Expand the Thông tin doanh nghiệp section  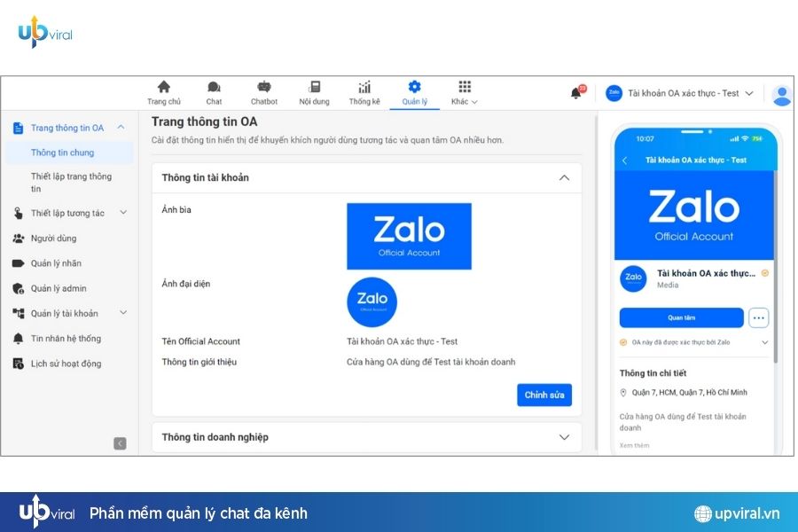565,437
